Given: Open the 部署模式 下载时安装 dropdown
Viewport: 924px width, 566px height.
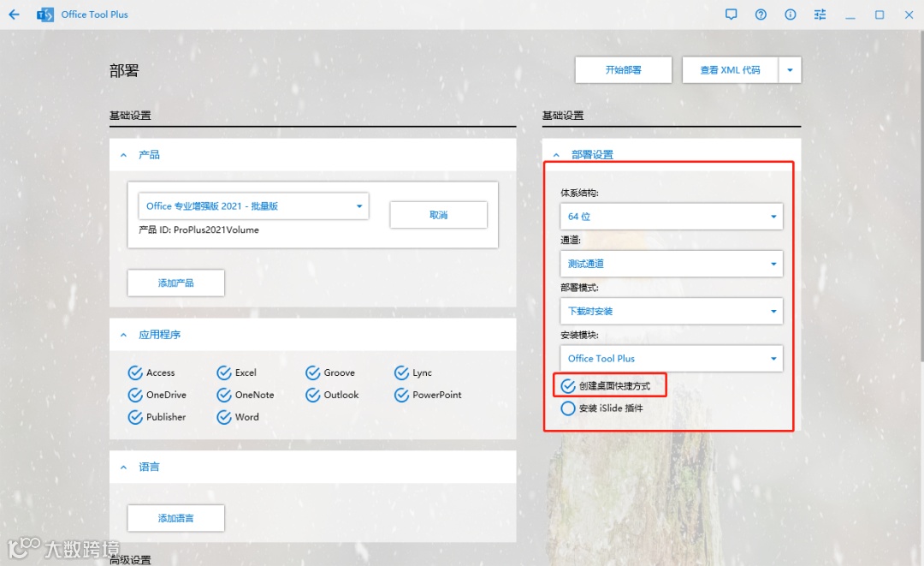Looking at the screenshot, I should point(672,311).
